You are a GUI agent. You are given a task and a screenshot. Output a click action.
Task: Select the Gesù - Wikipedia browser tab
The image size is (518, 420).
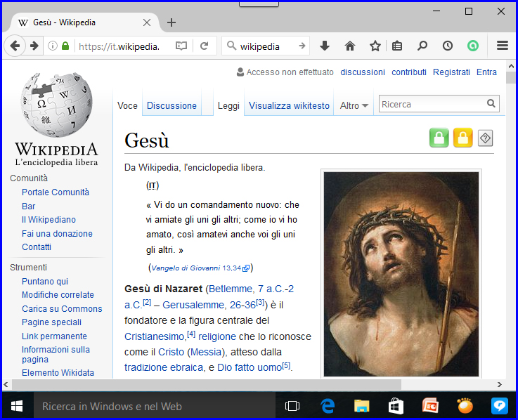tap(84, 22)
